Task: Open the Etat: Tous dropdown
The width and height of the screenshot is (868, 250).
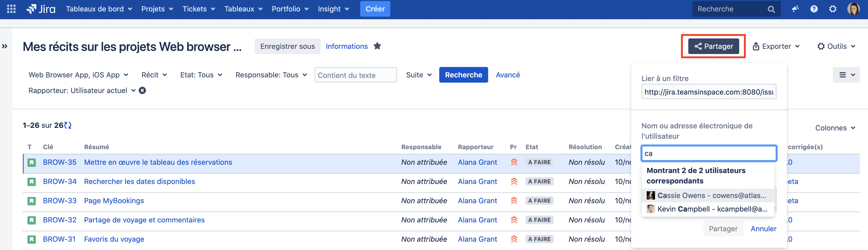Action: (x=201, y=75)
